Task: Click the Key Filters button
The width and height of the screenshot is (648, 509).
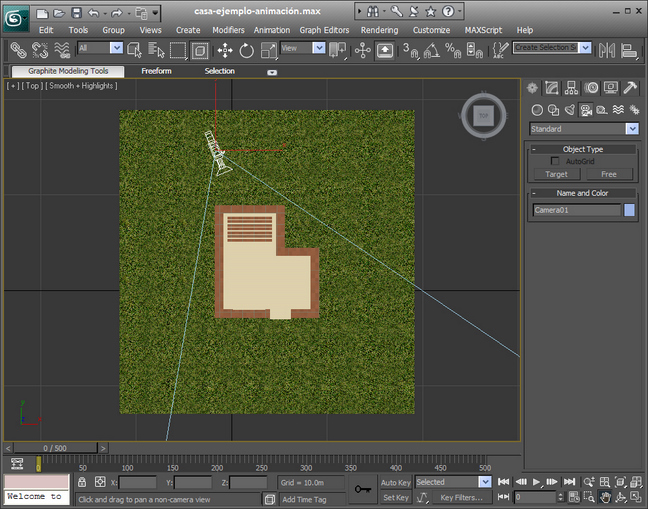Action: point(461,497)
